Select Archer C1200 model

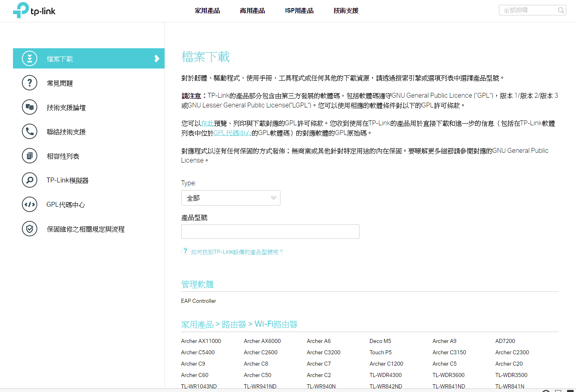click(x=386, y=364)
